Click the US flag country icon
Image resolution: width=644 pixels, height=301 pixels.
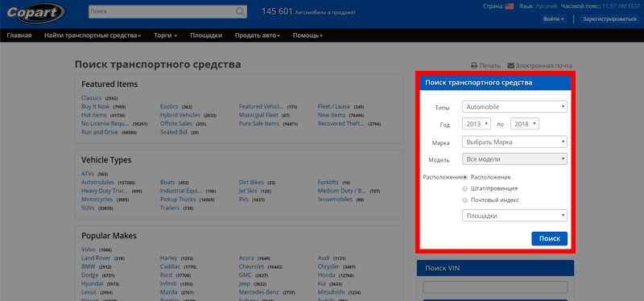(x=510, y=6)
